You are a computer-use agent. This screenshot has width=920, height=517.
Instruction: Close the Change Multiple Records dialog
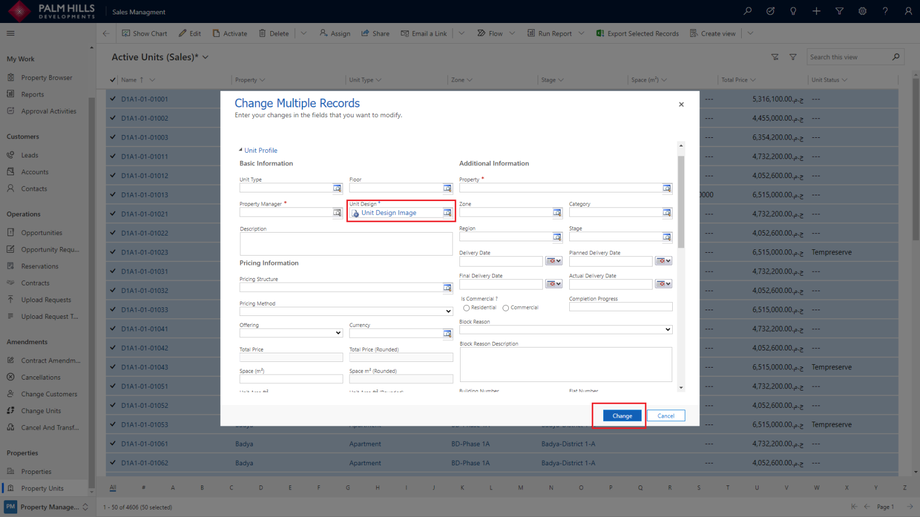[681, 104]
